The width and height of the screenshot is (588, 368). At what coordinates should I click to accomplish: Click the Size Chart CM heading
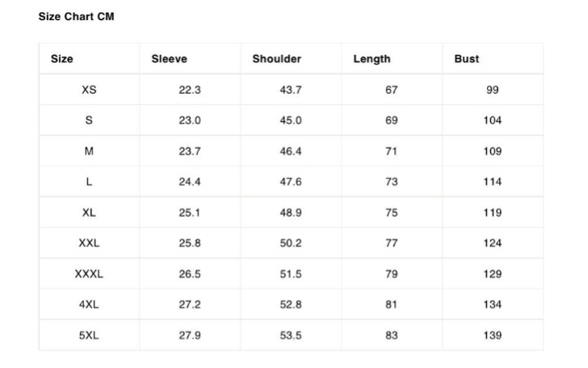coord(76,16)
